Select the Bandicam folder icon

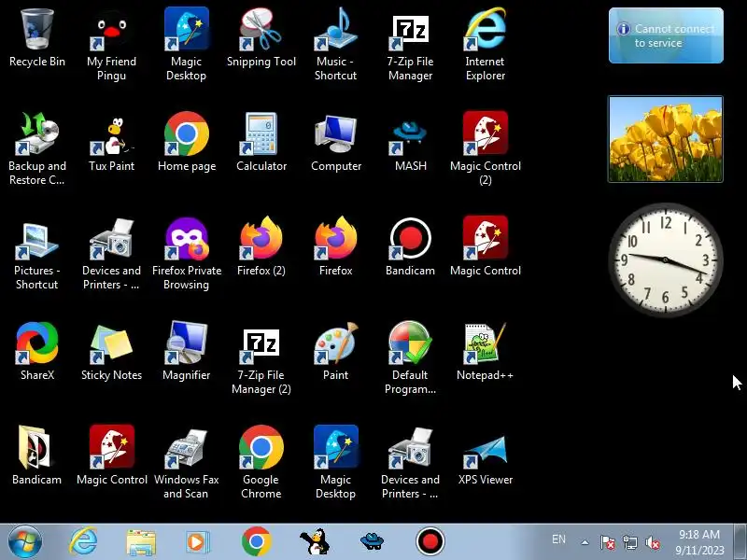point(37,456)
